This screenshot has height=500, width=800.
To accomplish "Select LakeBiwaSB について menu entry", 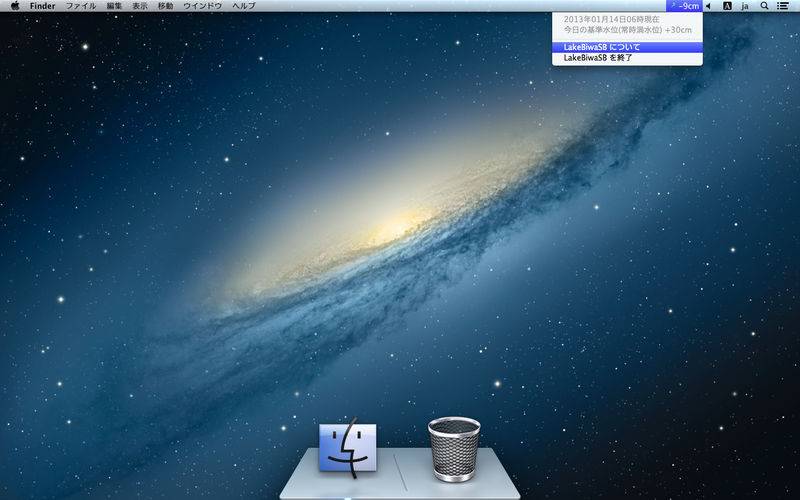I will pos(627,47).
